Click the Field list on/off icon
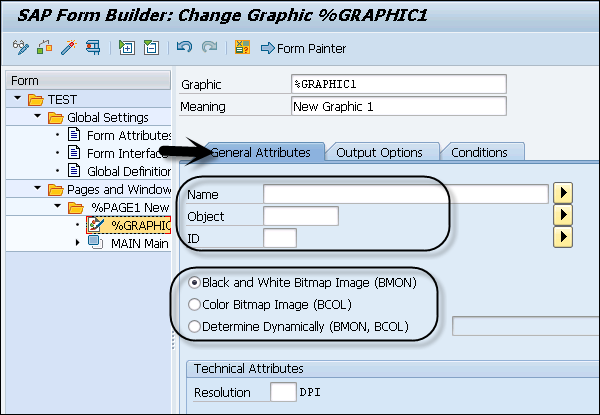This screenshot has height=415, width=600. click(x=241, y=47)
